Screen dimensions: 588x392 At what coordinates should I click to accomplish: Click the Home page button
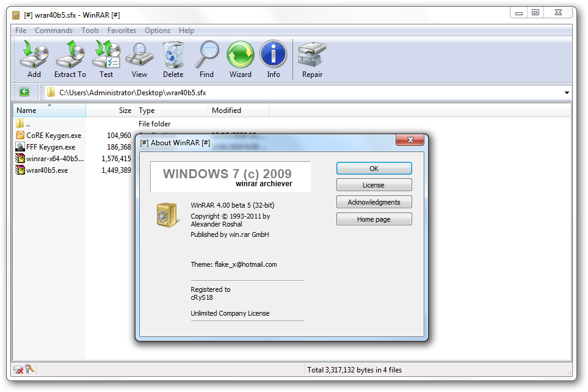tap(374, 219)
